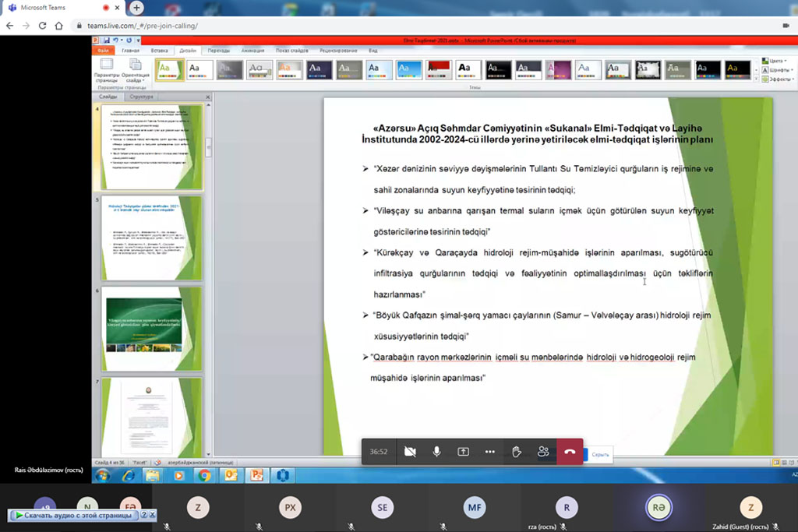
Task: Show the participants list
Action: (x=543, y=452)
